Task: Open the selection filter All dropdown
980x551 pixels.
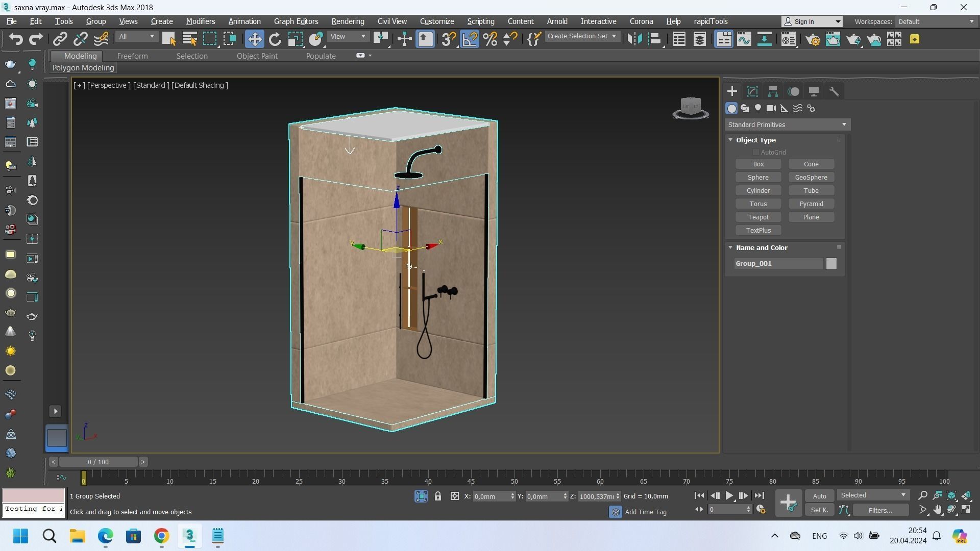Action: 136,37
